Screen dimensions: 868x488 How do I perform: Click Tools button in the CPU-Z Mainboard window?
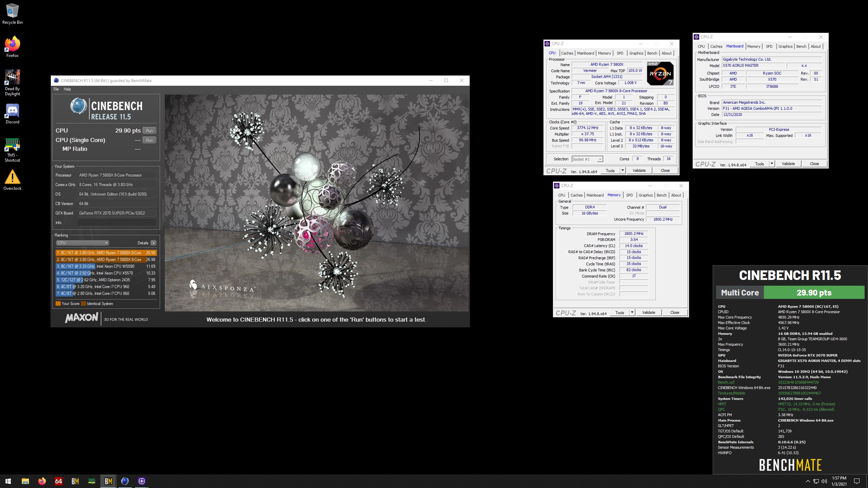[759, 164]
